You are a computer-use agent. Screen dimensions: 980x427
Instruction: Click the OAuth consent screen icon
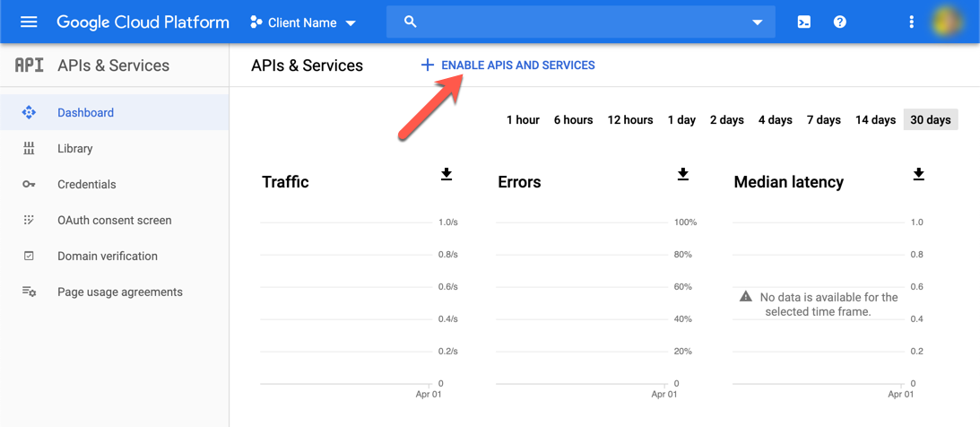coord(29,220)
